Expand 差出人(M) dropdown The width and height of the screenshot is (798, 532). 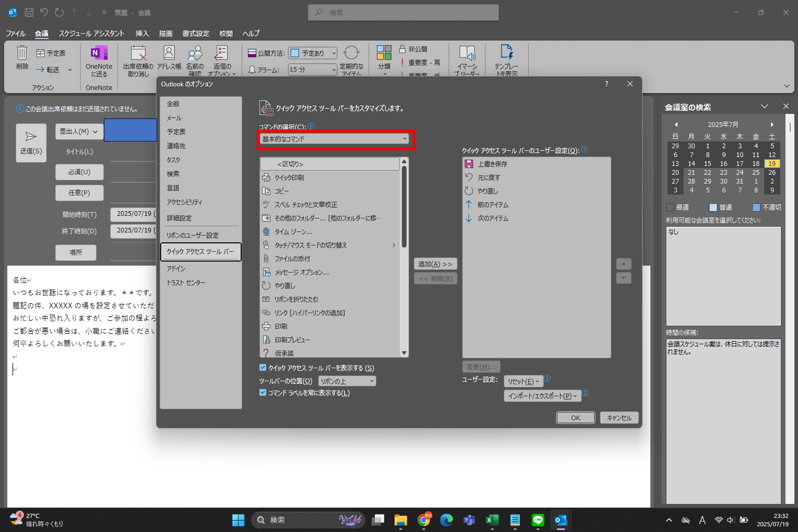pyautogui.click(x=79, y=131)
